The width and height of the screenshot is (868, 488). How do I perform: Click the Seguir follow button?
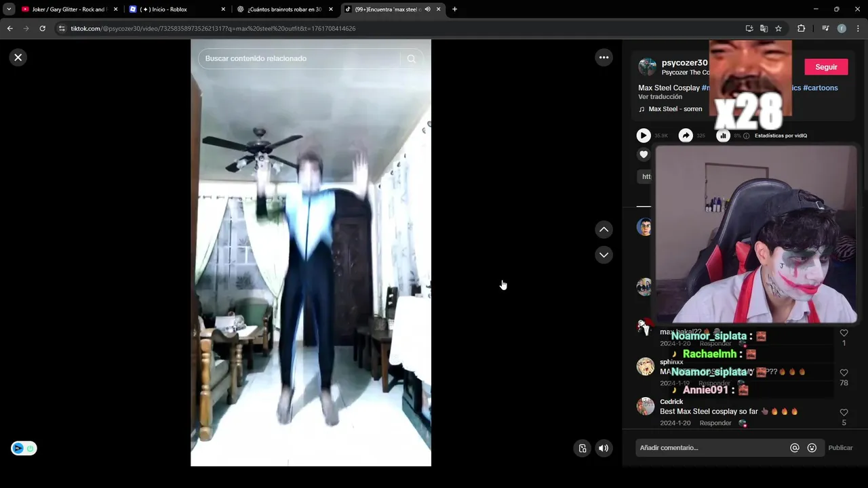[x=826, y=67]
